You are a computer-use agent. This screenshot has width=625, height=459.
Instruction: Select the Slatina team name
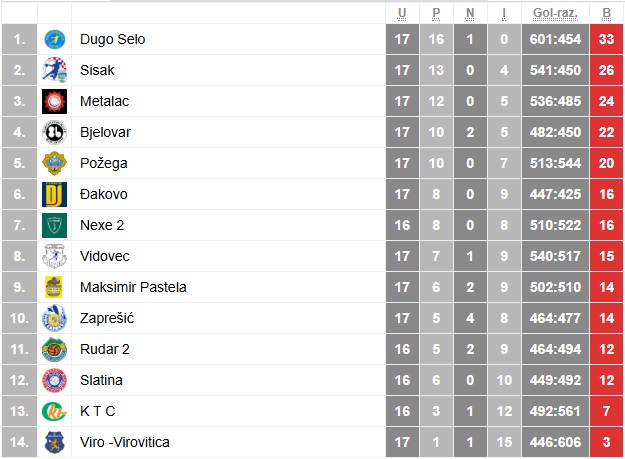click(x=101, y=381)
